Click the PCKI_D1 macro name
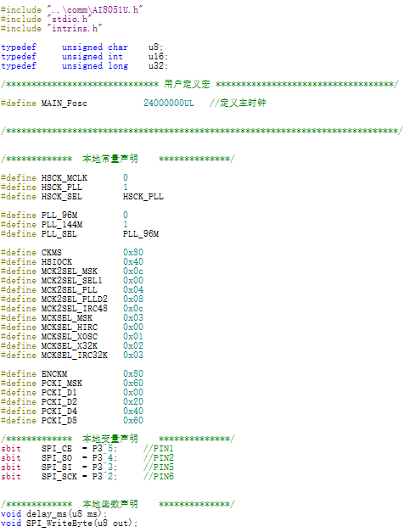Viewport: 409px width, 532px height. click(59, 393)
